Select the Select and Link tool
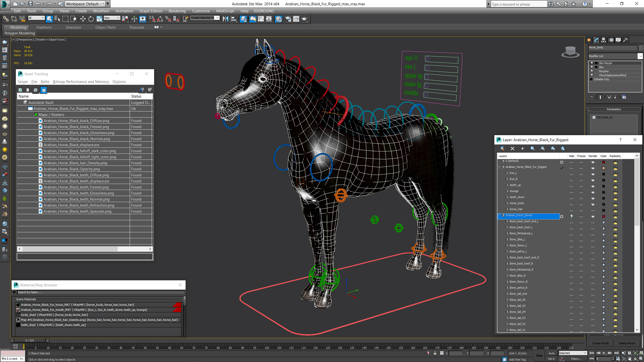 [6, 19]
